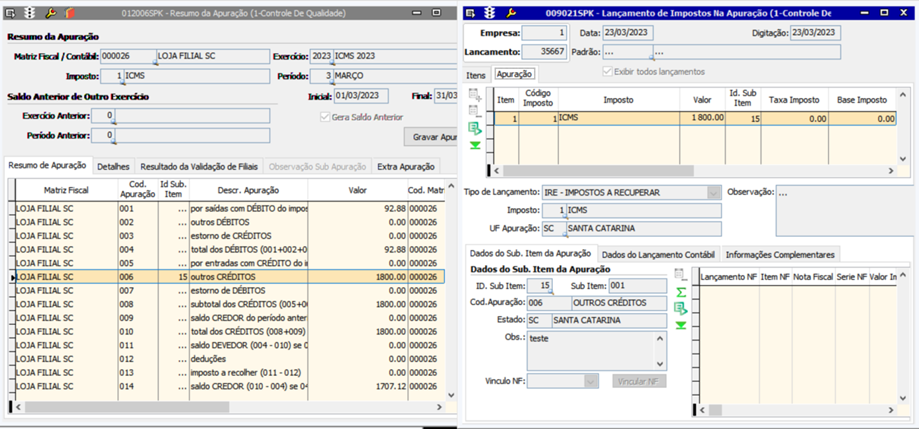Click the Gravar Apuração button
919x429 pixels.
coord(431,137)
